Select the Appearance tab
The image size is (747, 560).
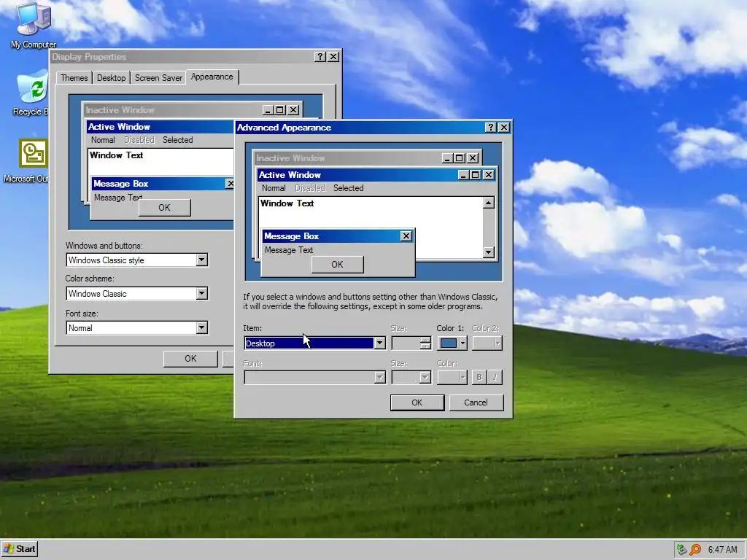point(212,77)
